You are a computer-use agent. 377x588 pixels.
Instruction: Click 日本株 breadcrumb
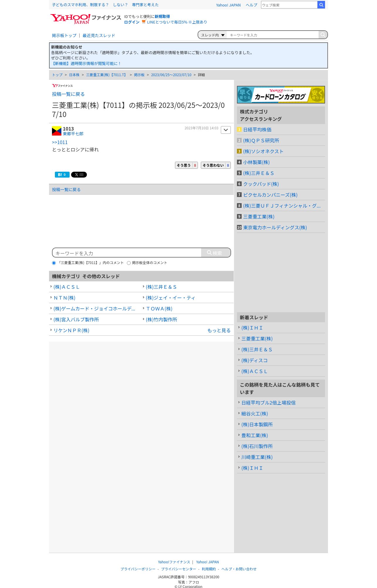pyautogui.click(x=74, y=75)
